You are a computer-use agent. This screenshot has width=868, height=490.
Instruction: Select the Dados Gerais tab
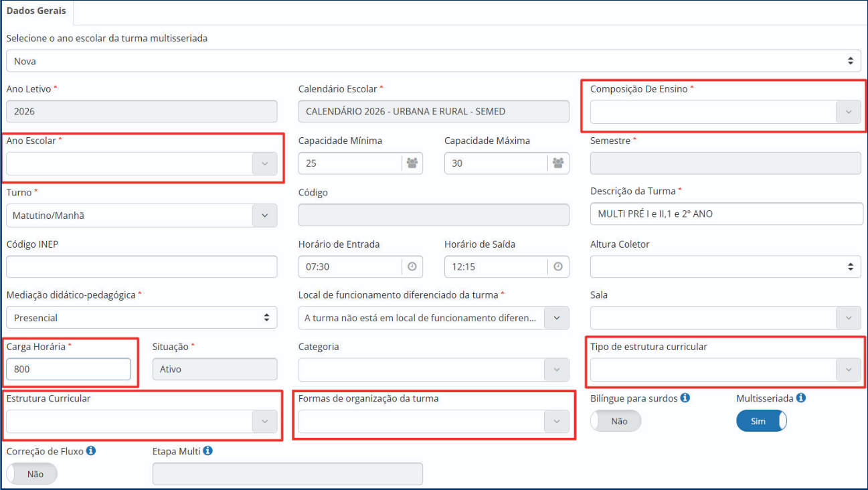36,11
